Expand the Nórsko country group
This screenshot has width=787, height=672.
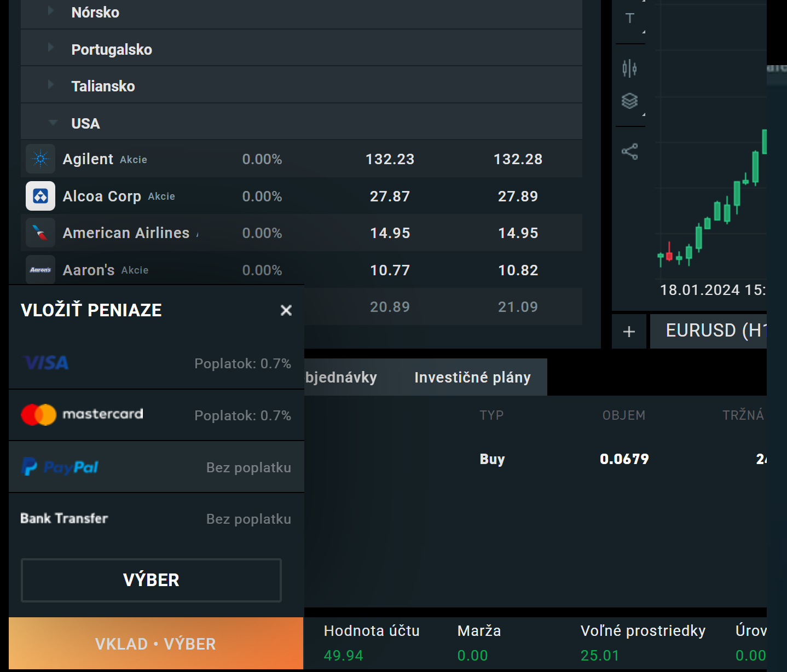pyautogui.click(x=51, y=11)
